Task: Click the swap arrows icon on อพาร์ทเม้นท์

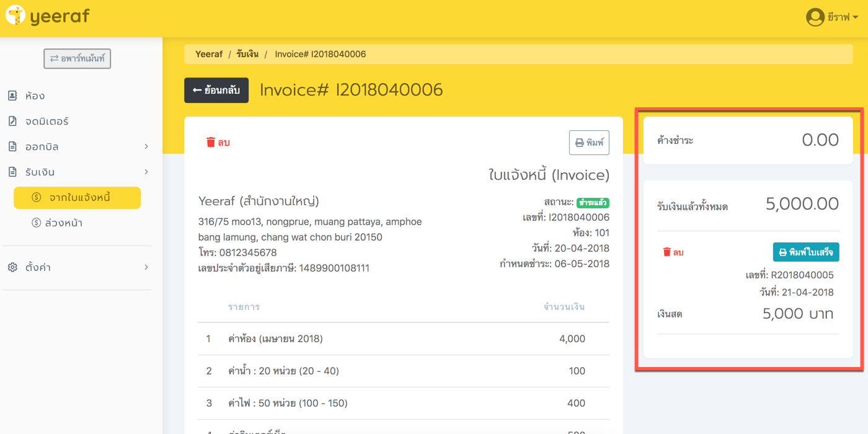Action: click(55, 58)
